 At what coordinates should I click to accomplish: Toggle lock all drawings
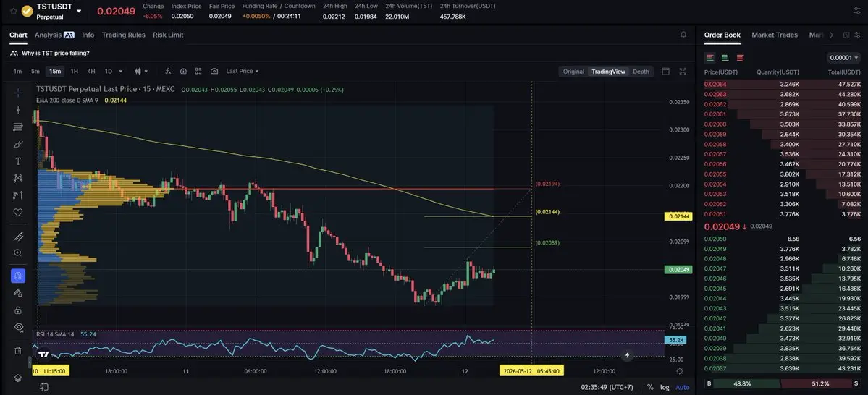tap(17, 310)
